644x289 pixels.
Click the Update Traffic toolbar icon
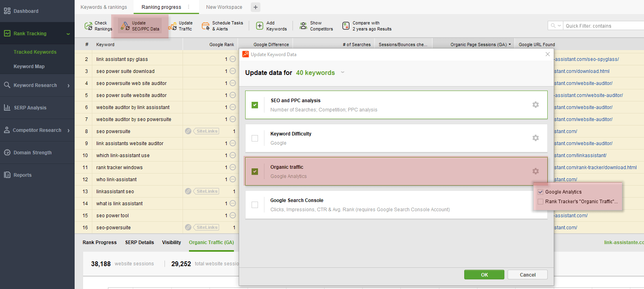pyautogui.click(x=172, y=26)
